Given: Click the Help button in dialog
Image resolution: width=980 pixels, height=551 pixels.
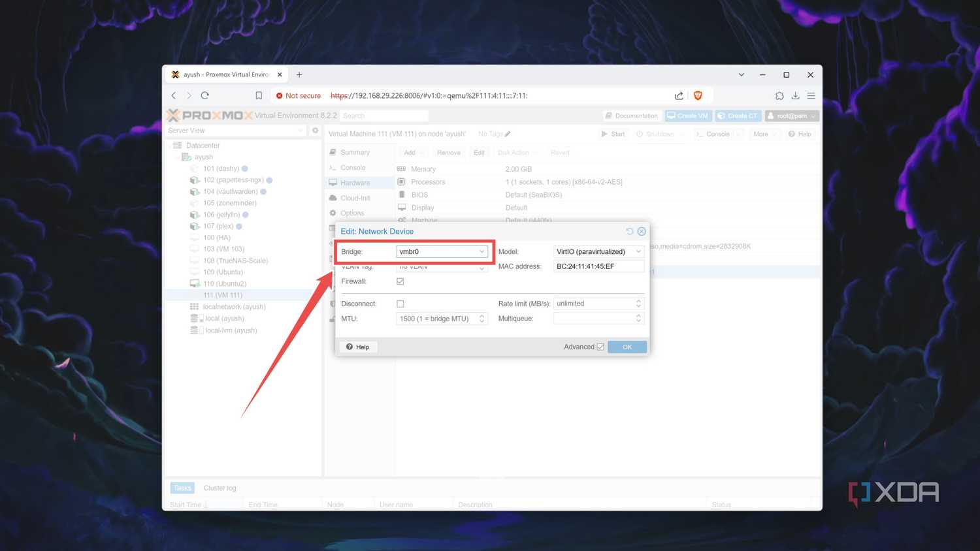Looking at the screenshot, I should tap(358, 347).
